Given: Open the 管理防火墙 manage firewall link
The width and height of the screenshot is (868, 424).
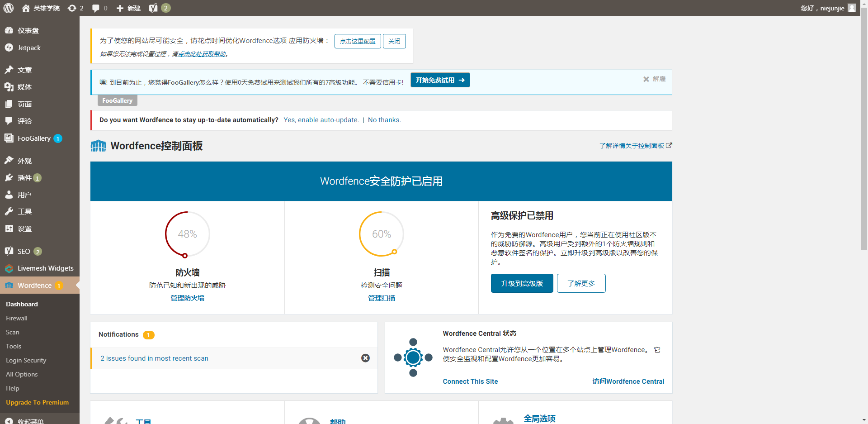Looking at the screenshot, I should point(187,298).
